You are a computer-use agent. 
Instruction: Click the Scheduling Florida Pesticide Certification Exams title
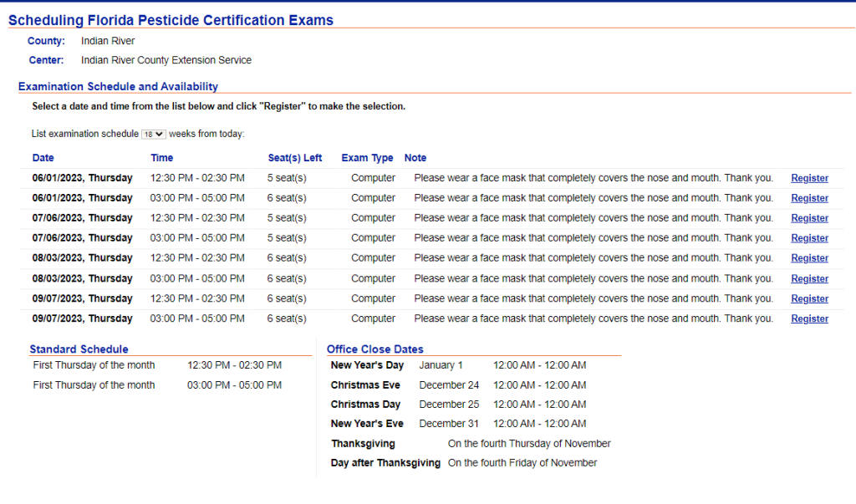171,20
